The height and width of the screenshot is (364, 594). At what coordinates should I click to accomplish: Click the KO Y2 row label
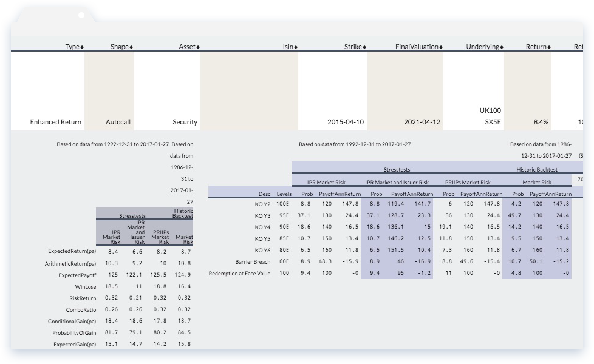[x=262, y=204]
